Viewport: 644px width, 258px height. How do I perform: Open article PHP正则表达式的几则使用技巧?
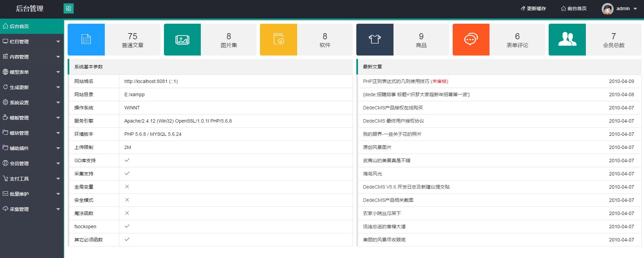coord(396,81)
